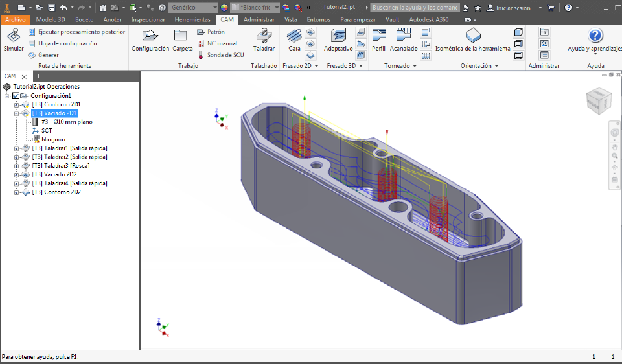Click the help search input field

point(415,8)
